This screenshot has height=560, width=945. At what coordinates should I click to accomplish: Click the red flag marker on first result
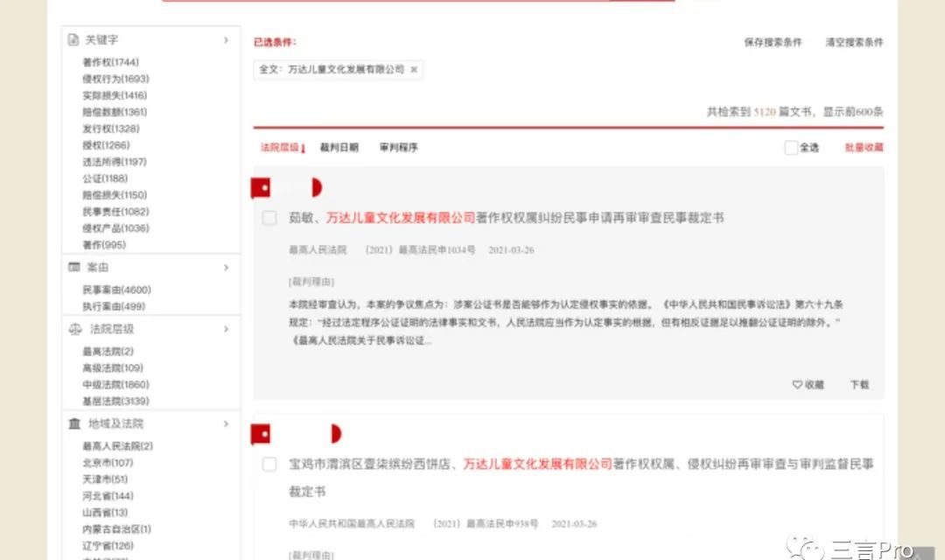coord(260,187)
